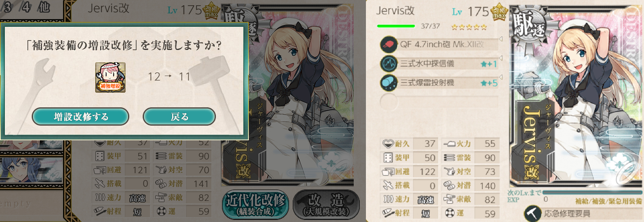Click the 運 luck lifebuoy icon
644x222 pixels.
click(x=449, y=213)
